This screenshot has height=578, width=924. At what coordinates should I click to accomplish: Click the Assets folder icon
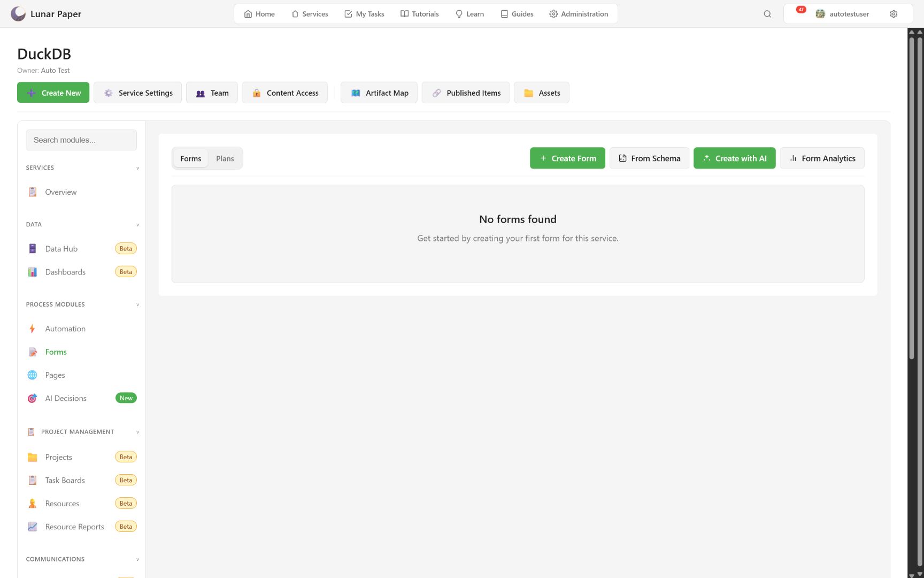529,93
